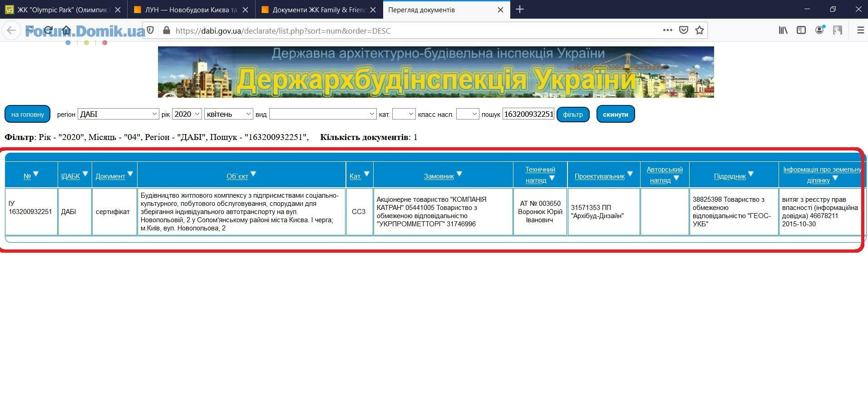
Task: Open page actions three-dot menu
Action: click(667, 30)
